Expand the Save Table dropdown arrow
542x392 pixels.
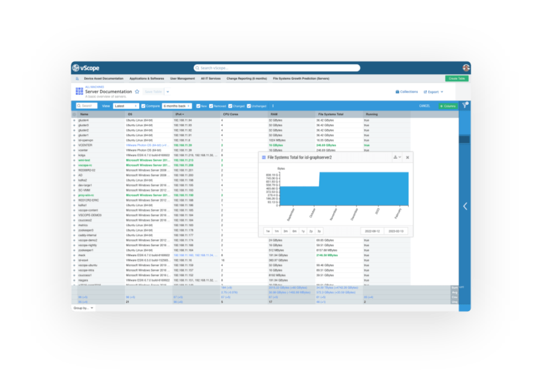pos(168,92)
